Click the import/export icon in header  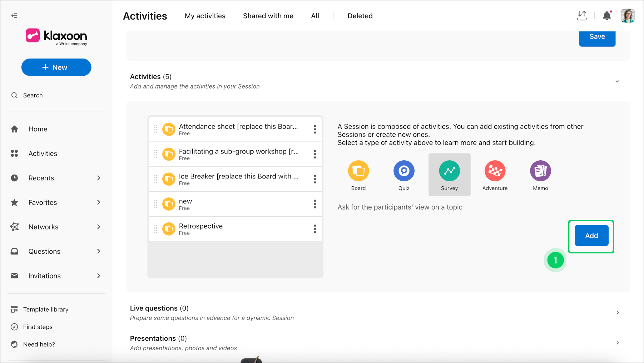point(582,16)
